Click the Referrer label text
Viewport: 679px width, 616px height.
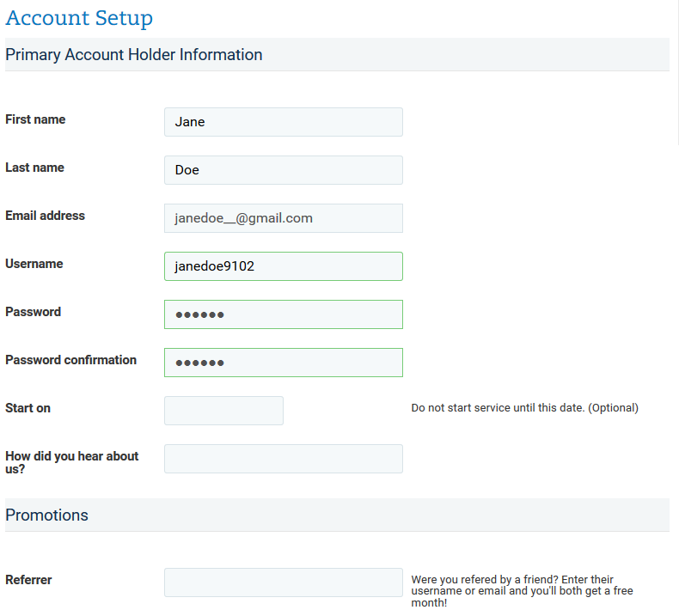(x=28, y=580)
